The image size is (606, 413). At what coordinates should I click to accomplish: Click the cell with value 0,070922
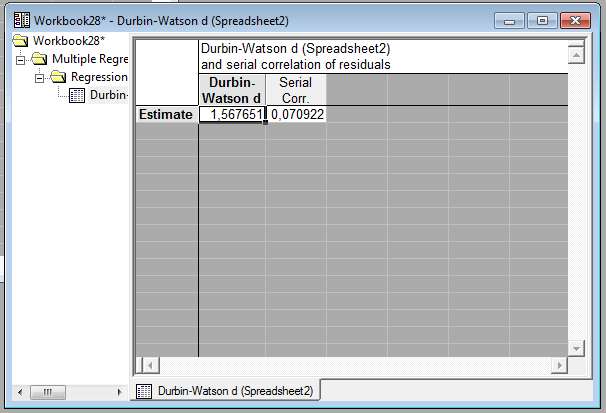pyautogui.click(x=296, y=114)
